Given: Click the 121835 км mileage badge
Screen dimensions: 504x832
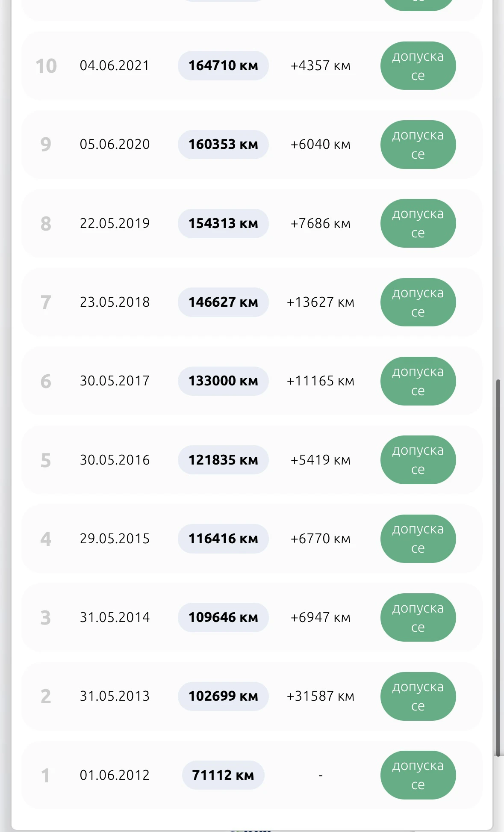Looking at the screenshot, I should click(x=223, y=460).
